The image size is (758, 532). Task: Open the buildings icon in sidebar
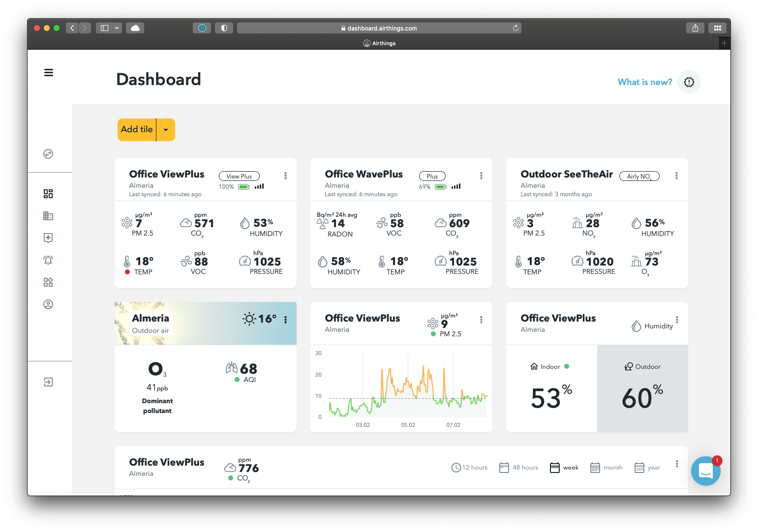(48, 216)
